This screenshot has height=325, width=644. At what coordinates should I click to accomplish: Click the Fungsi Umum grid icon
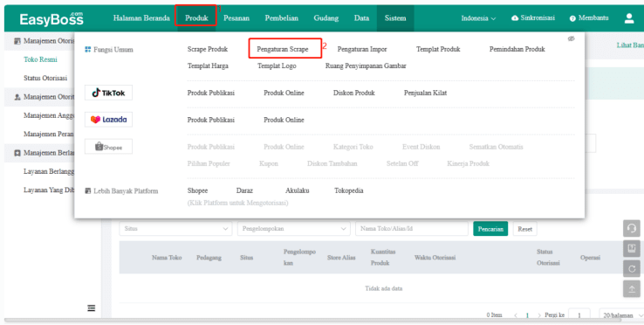point(87,50)
